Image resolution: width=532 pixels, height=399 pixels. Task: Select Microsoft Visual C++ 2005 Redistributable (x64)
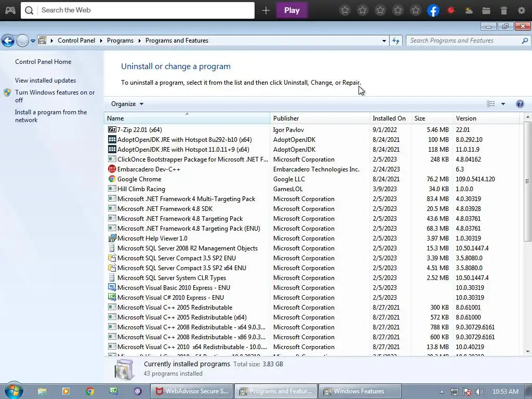(312, 317)
